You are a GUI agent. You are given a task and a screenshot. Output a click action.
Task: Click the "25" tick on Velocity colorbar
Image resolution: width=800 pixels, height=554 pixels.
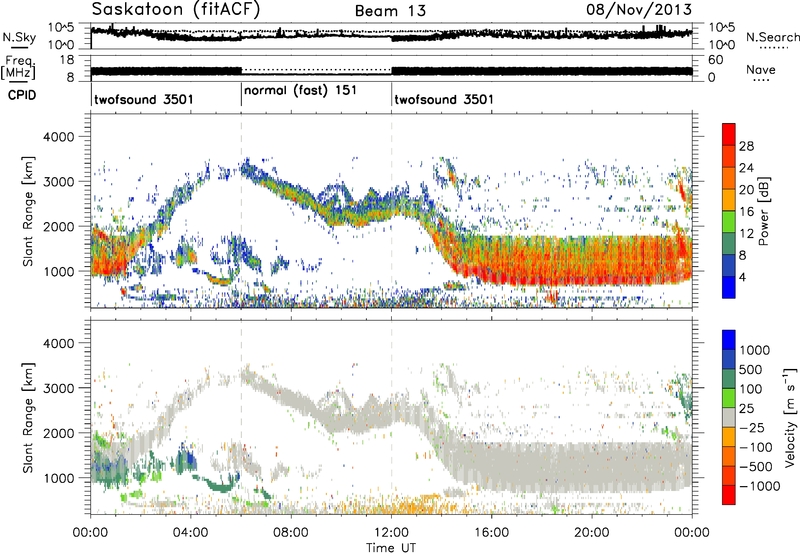click(747, 408)
